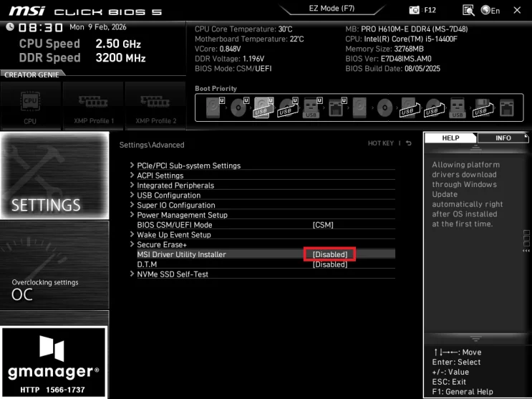
Task: Take a screenshot with the F12 camera icon
Action: [x=415, y=10]
